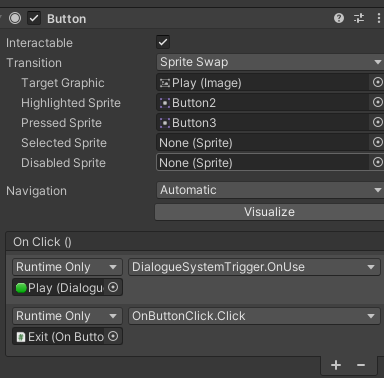The height and width of the screenshot is (378, 384).
Task: Add a new On Click event with plus
Action: coord(336,365)
